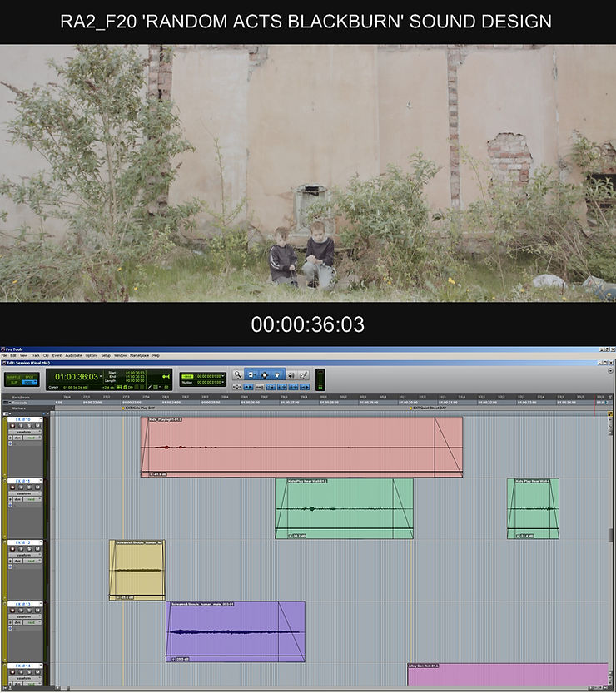Click the input monitor button on FX M 11
This screenshot has height=693, width=616.
21,487
